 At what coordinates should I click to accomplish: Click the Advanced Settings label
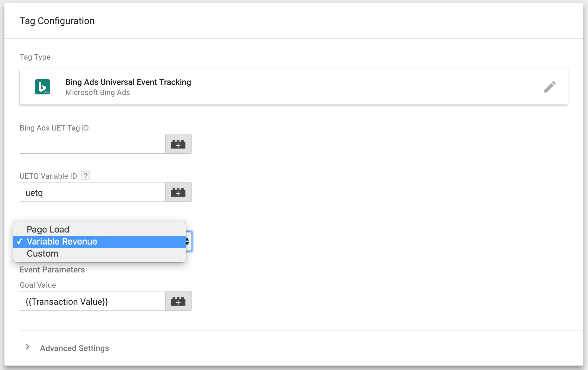(75, 348)
